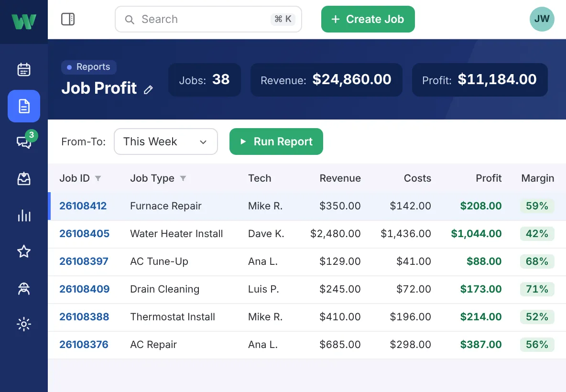Click the Luis P. tech cell
Viewport: 566px width, 392px height.
click(263, 289)
